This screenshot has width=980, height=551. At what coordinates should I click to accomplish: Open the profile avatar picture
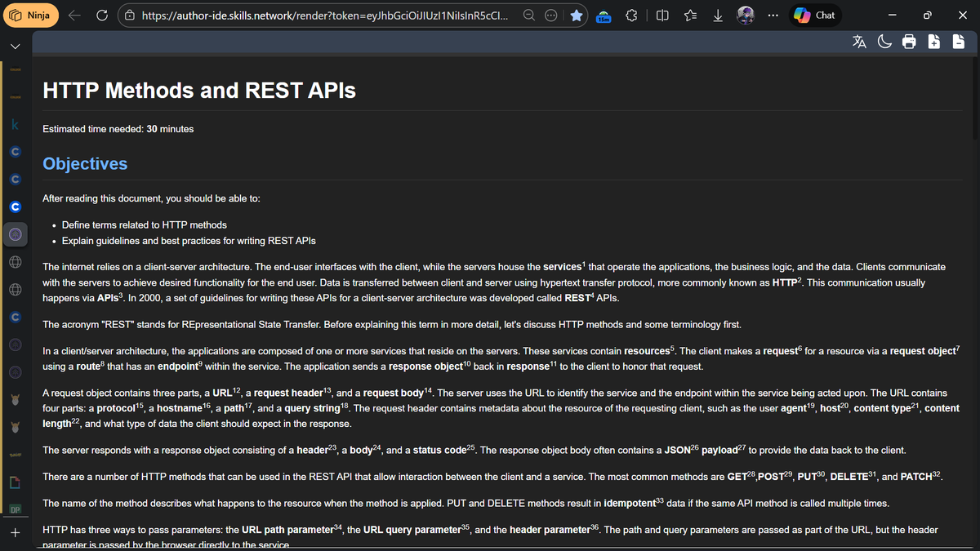[x=746, y=16]
